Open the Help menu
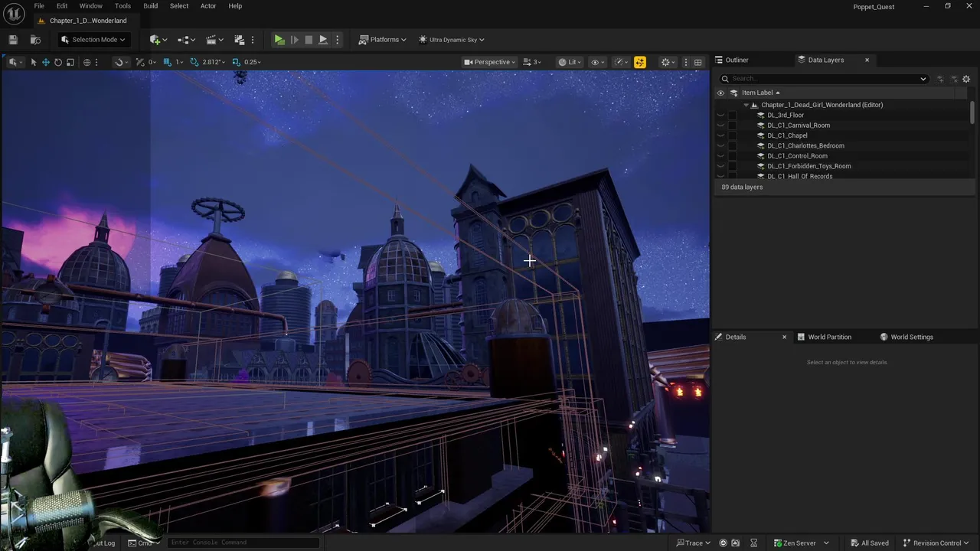The width and height of the screenshot is (980, 551). [235, 6]
